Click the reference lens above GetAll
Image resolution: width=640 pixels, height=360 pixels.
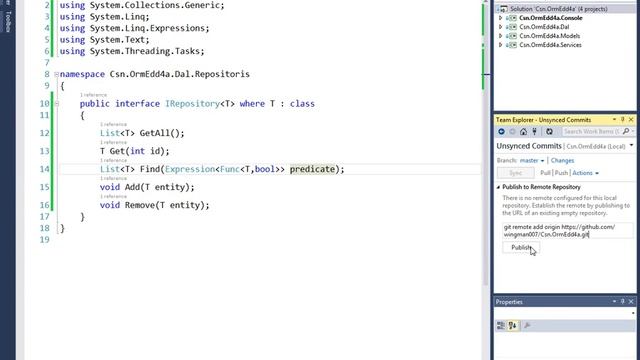tap(113, 124)
